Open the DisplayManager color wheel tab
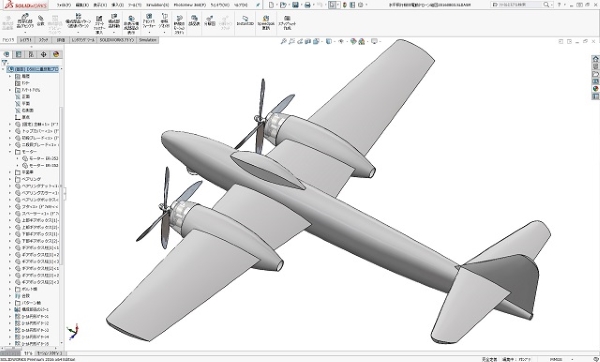Screen dimensions: 600x362 pos(56,54)
